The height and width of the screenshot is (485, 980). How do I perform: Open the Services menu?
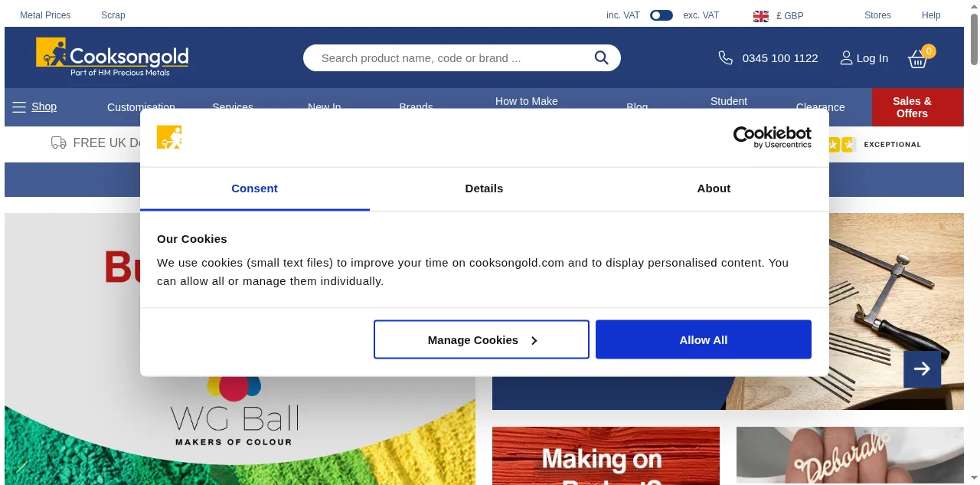pyautogui.click(x=233, y=107)
